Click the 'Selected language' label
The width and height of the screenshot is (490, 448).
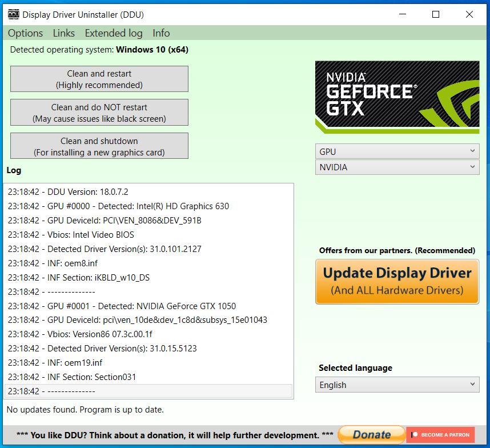tap(355, 368)
